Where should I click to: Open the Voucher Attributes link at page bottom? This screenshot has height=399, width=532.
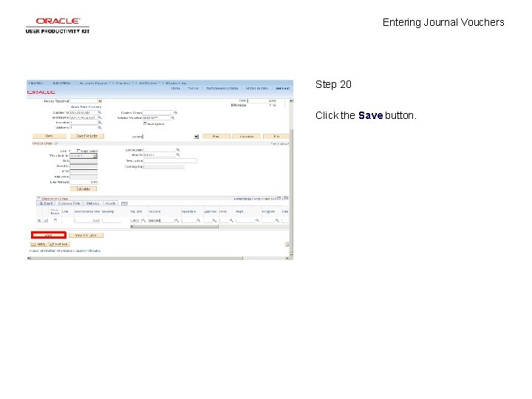[87, 250]
